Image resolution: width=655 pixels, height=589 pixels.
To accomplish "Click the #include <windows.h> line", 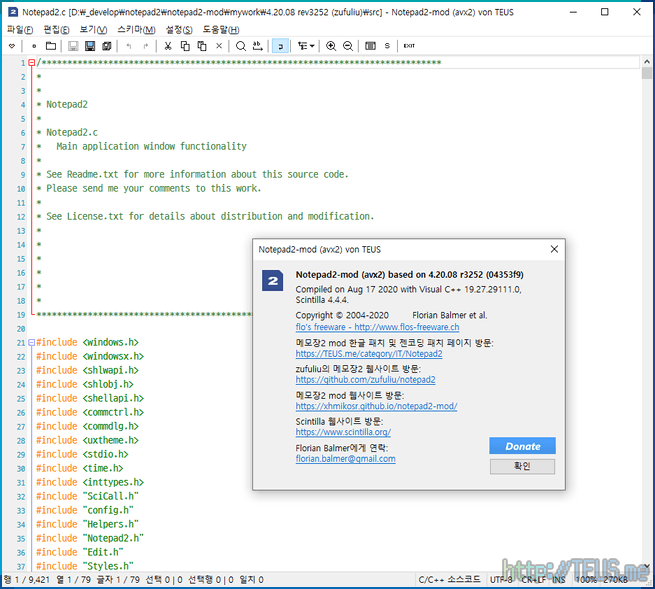I will pos(87,343).
